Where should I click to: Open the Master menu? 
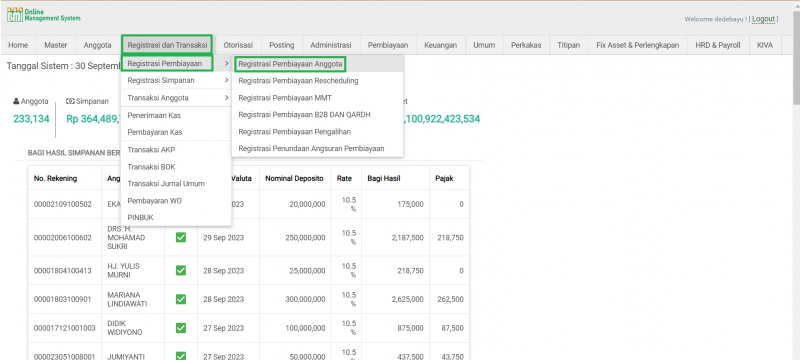56,45
